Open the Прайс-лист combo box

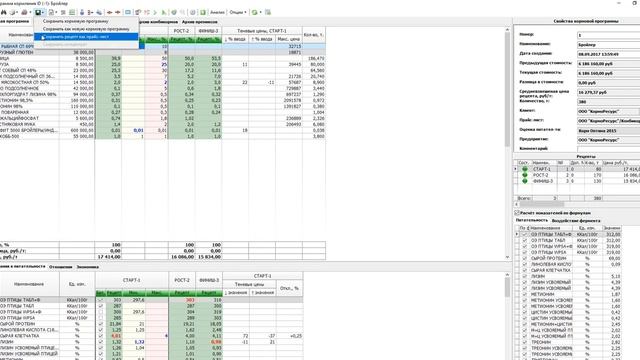click(608, 121)
